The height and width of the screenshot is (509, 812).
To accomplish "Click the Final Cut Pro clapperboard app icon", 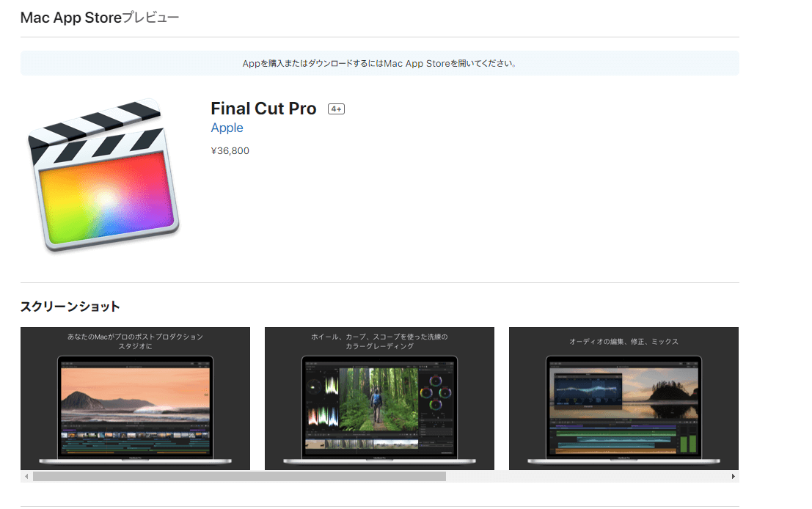I will click(103, 175).
